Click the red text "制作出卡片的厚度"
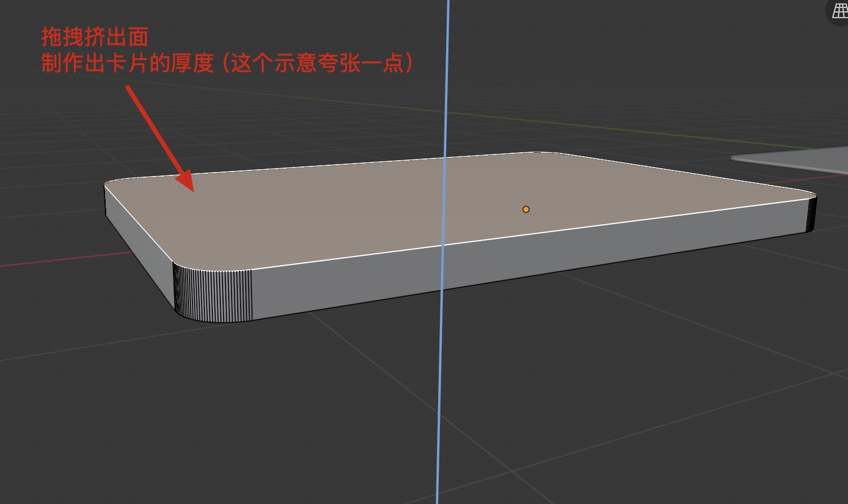 [127, 63]
